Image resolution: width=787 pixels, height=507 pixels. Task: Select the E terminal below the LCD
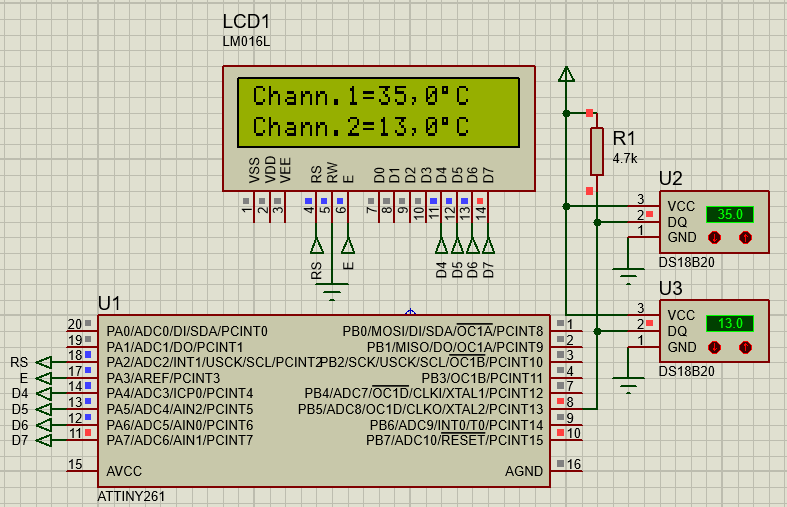(x=348, y=245)
